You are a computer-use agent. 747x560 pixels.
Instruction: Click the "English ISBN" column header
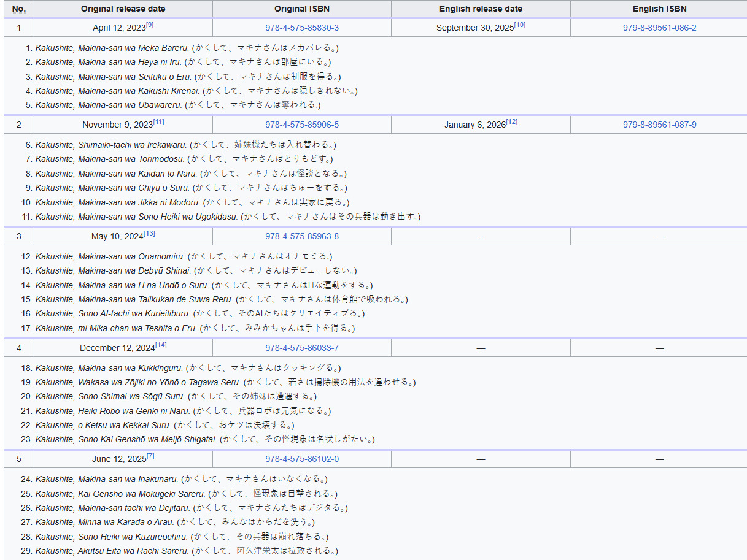coord(659,9)
